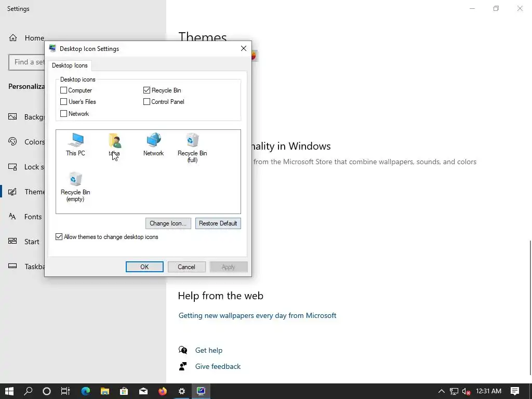Open Mail app from taskbar
This screenshot has width=532, height=399.
pos(143,391)
